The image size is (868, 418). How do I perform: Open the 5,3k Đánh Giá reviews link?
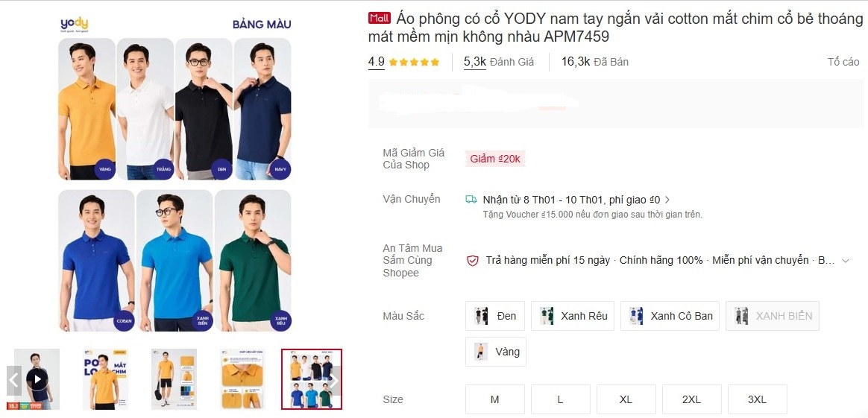499,62
